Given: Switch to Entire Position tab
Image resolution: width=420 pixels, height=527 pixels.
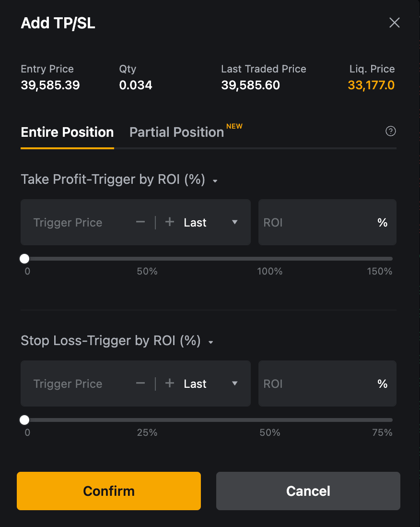Looking at the screenshot, I should pyautogui.click(x=67, y=132).
